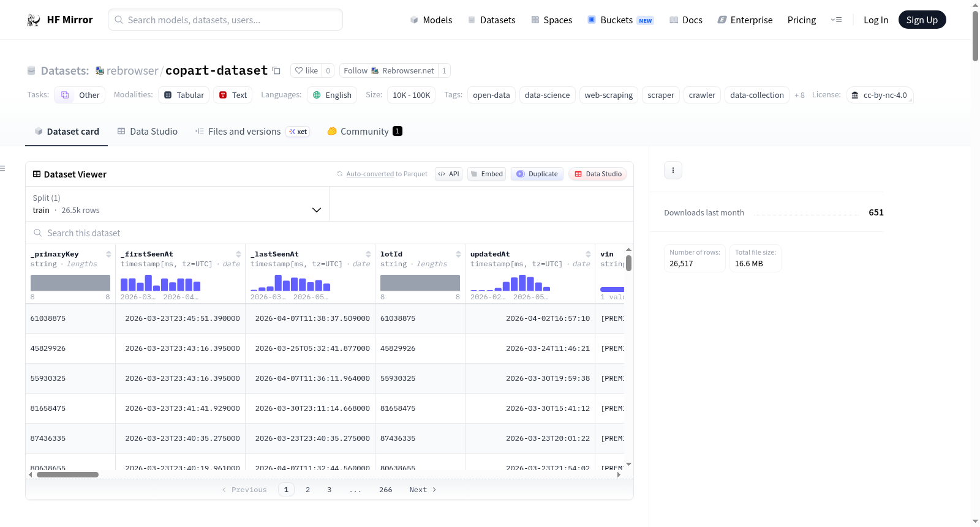The width and height of the screenshot is (980, 527).
Task: Open the Datasets menu item
Action: tap(491, 20)
